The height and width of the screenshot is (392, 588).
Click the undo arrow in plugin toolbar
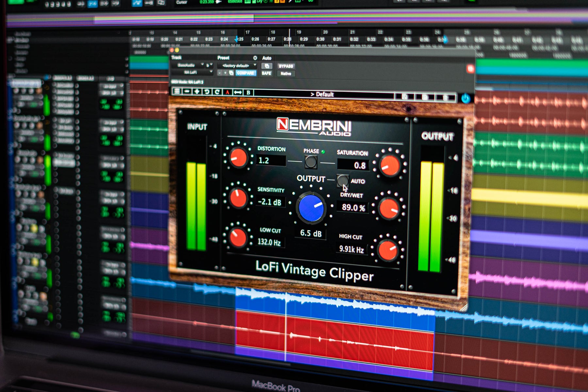point(207,92)
